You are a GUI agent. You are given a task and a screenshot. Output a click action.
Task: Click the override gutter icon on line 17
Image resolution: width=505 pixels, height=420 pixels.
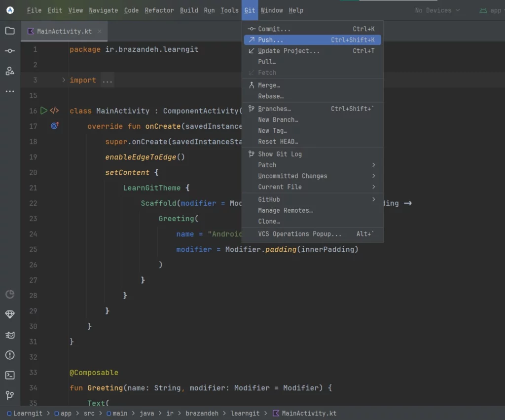(x=55, y=125)
